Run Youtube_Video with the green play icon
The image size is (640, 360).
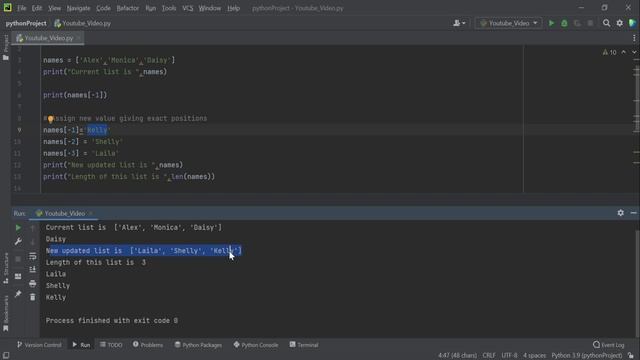point(551,23)
